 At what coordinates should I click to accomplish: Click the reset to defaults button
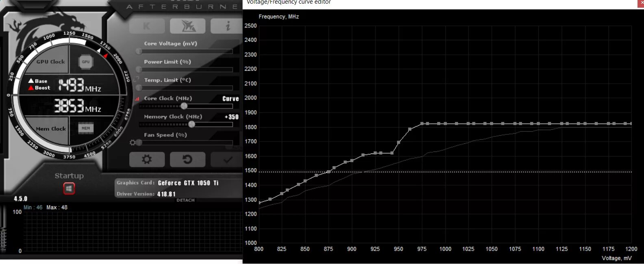click(x=188, y=159)
